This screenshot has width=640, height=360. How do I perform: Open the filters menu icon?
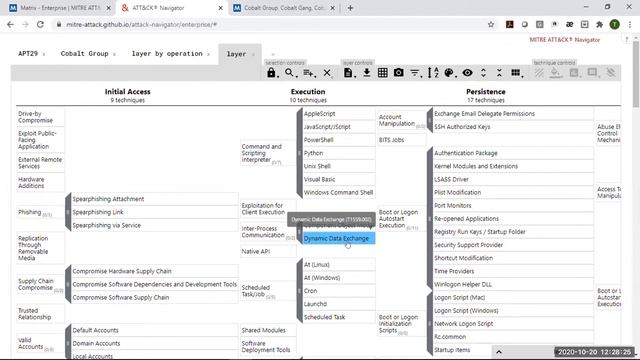tap(415, 73)
